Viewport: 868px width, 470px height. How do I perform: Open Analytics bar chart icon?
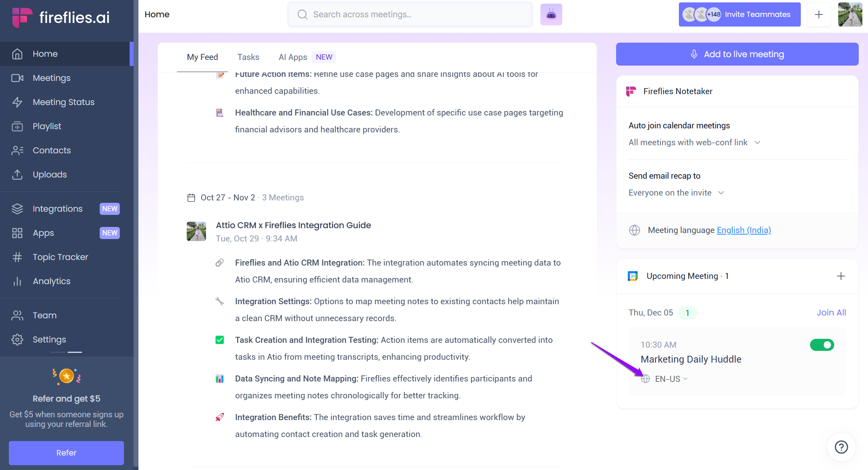pos(17,281)
